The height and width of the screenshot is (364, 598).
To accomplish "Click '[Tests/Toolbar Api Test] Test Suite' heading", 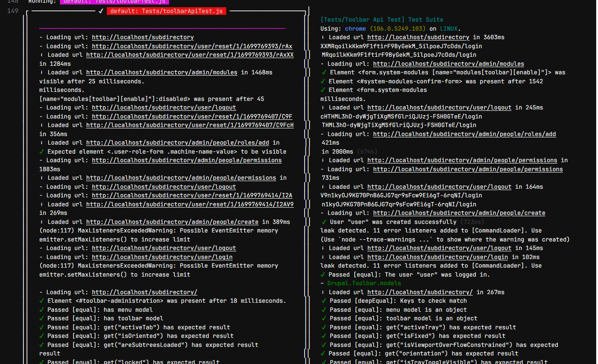I will click(x=382, y=20).
